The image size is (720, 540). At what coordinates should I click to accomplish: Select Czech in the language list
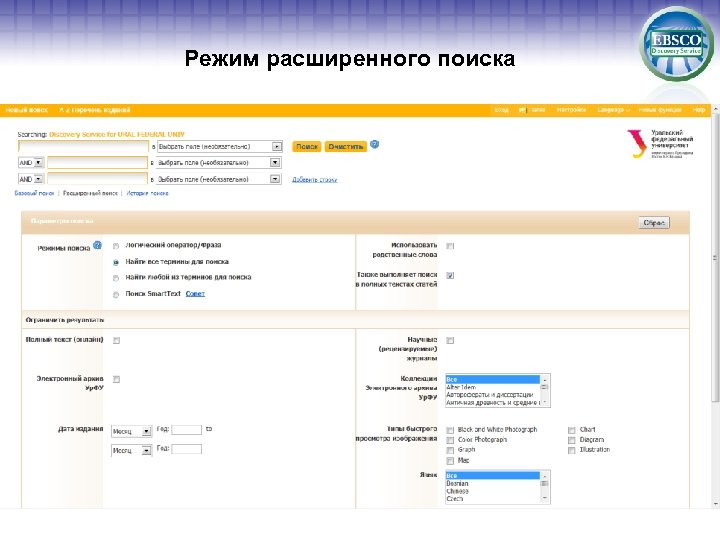[493, 499]
